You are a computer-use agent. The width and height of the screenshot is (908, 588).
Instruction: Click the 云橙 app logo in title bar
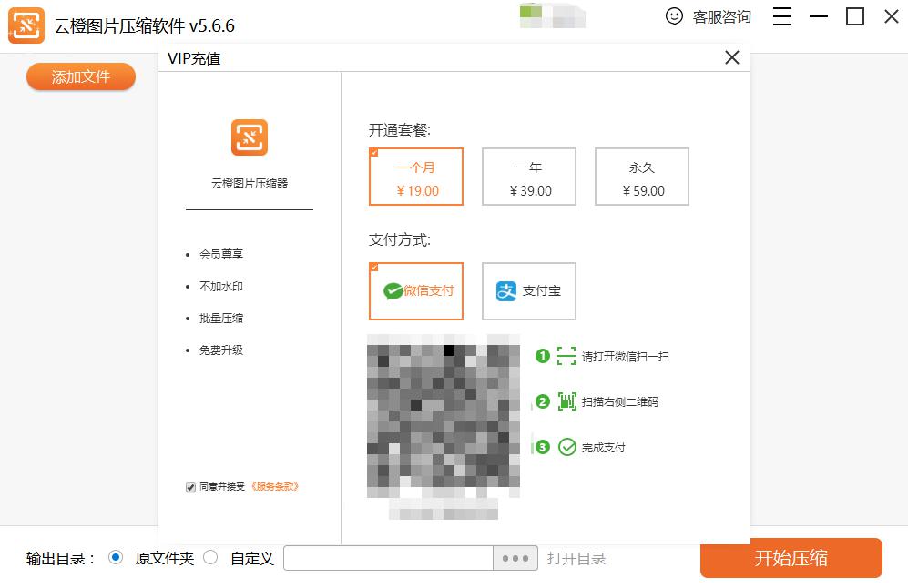coord(26,25)
